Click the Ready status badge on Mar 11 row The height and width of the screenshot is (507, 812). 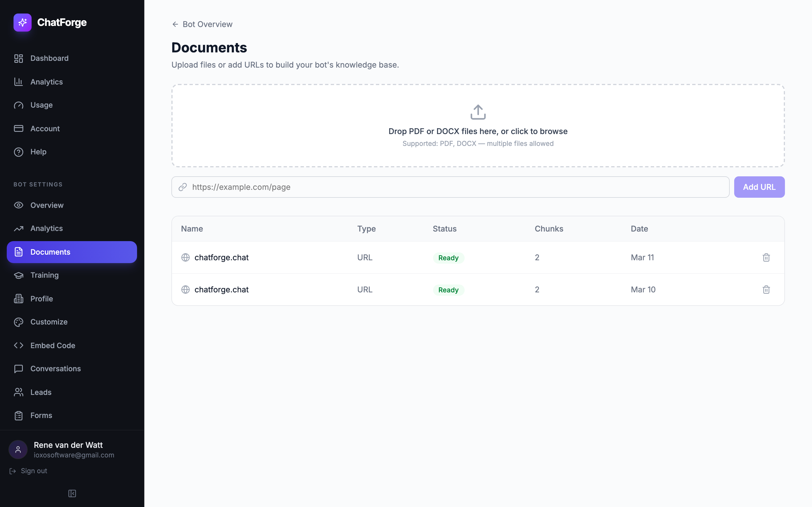[448, 257]
